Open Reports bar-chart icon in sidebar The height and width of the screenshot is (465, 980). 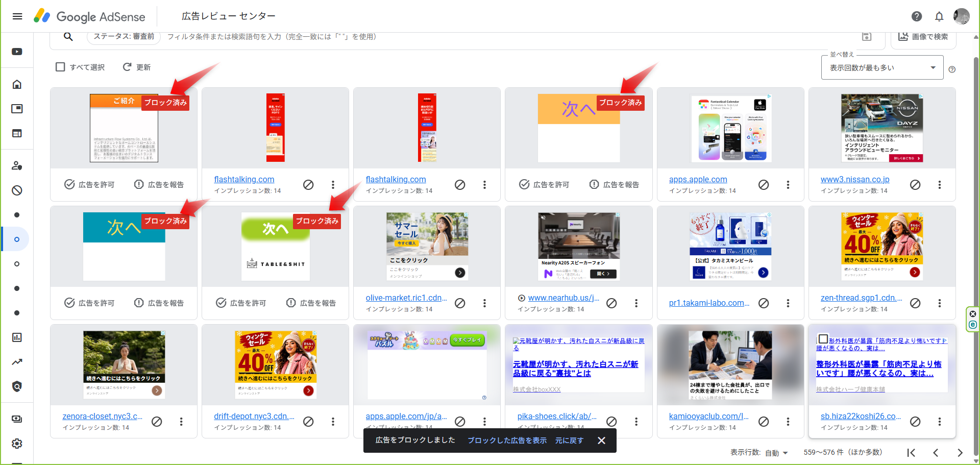point(17,337)
